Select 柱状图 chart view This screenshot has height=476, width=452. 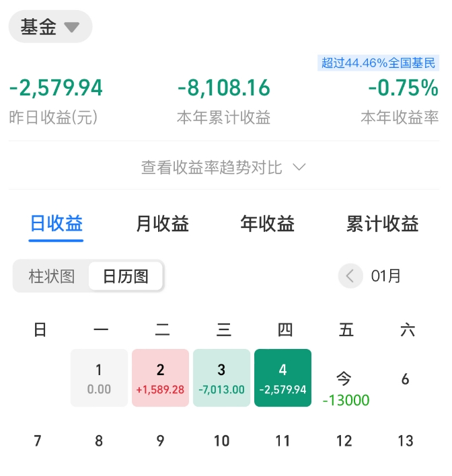coord(52,276)
